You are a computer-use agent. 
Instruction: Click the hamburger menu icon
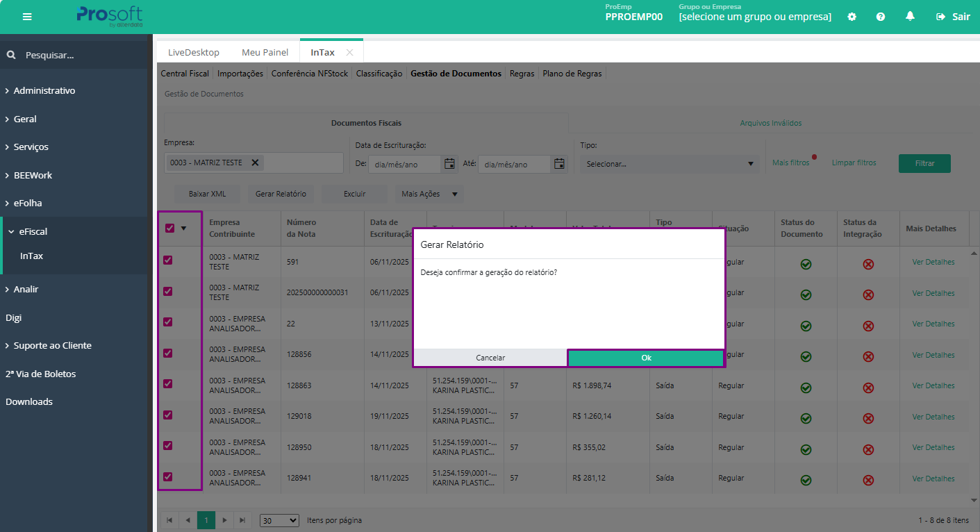click(27, 17)
